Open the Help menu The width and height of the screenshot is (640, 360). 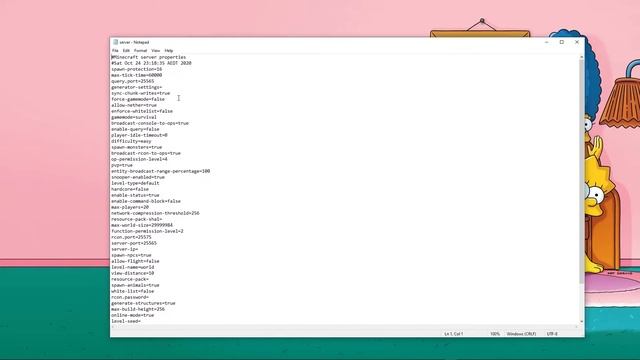click(169, 51)
